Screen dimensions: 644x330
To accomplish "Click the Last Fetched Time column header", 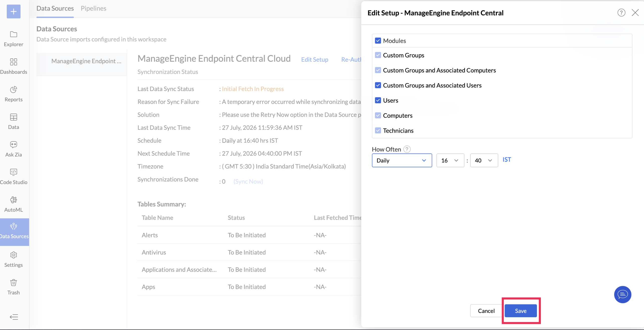I will [338, 218].
